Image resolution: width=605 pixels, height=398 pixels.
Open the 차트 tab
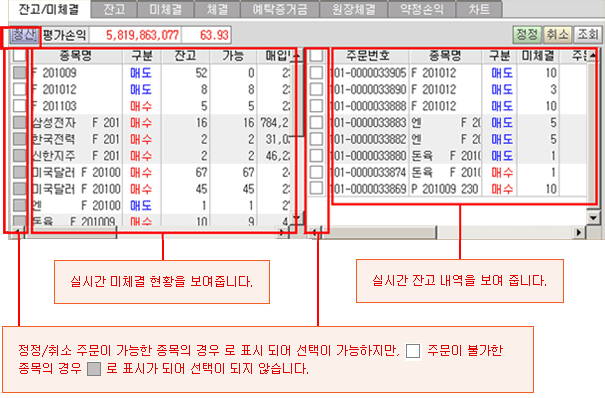(479, 9)
